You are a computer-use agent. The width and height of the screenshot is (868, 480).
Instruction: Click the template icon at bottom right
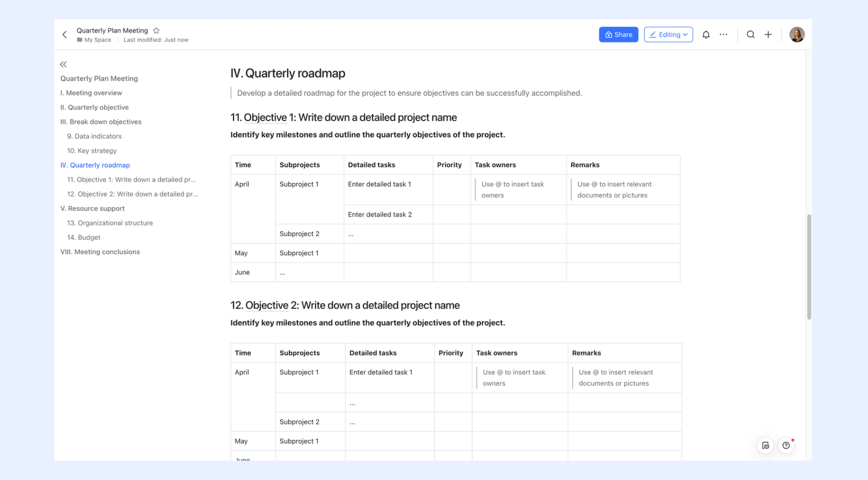click(766, 445)
